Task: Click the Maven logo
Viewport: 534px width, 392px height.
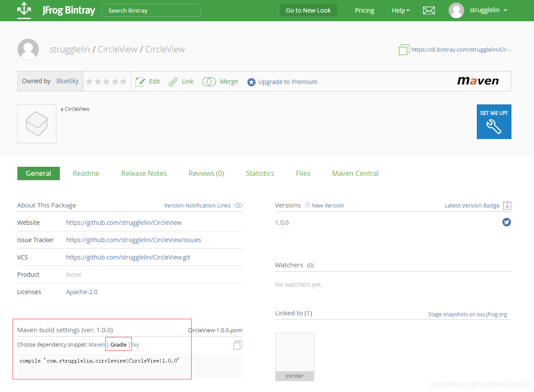Action: [x=478, y=81]
